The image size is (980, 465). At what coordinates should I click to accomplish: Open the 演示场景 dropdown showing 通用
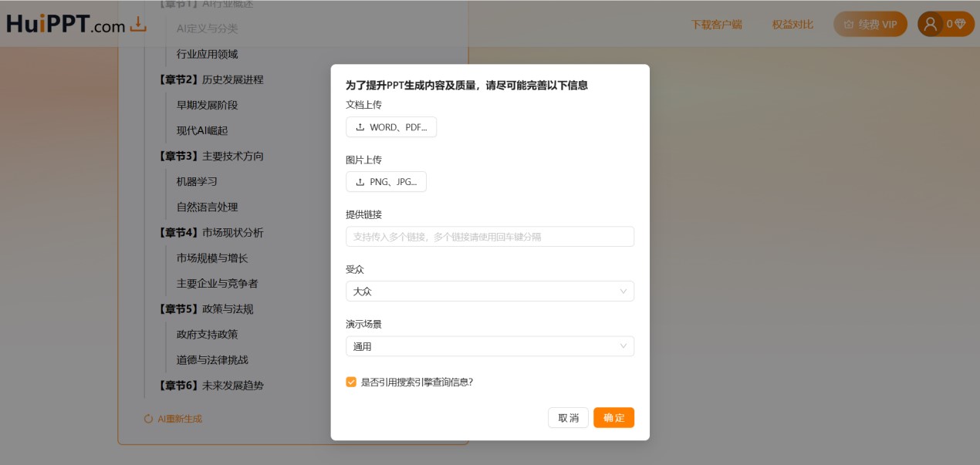click(x=489, y=345)
